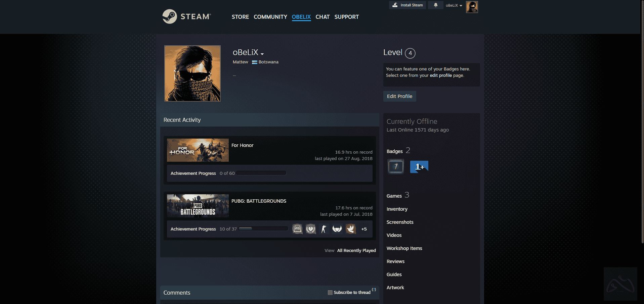Open the Reviews page
The width and height of the screenshot is (644, 304).
click(395, 261)
